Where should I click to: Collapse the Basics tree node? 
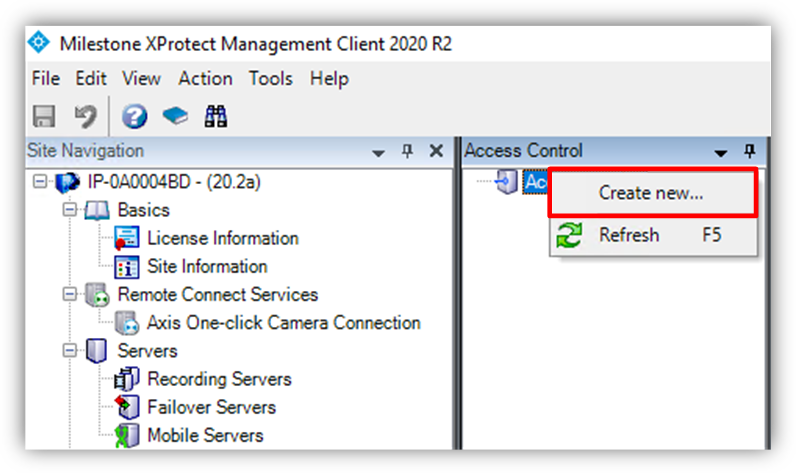pyautogui.click(x=69, y=210)
